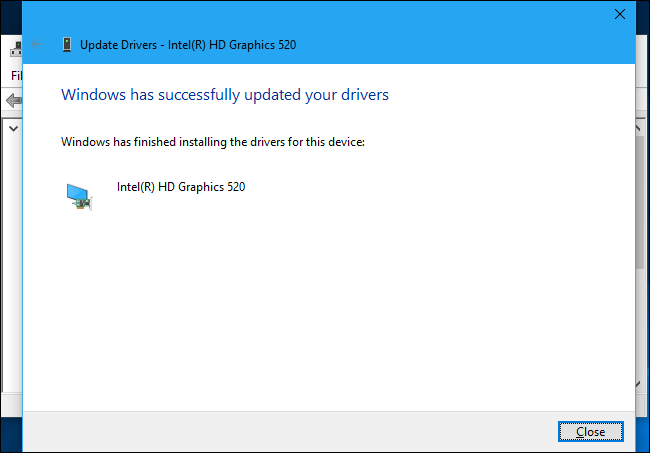
Task: Click the Device Manager window icon behind the dialog
Action: tap(16, 49)
